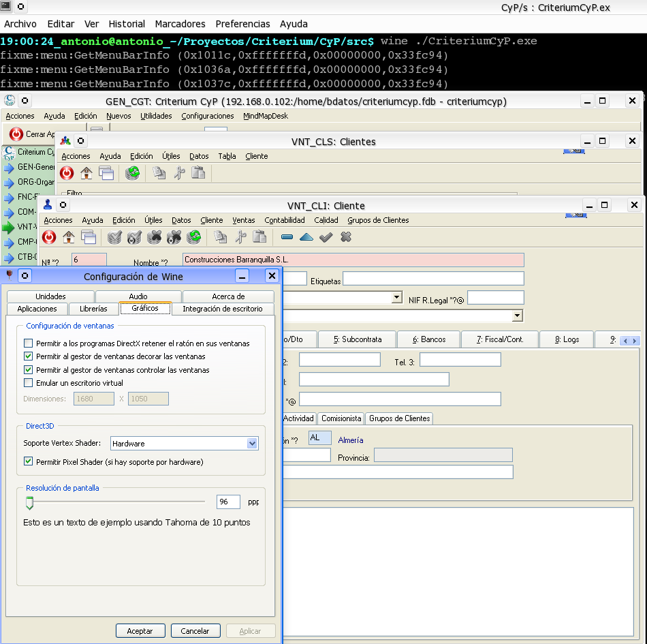647x644 pixels.
Task: Toggle Permitir Pixel Shader checkbox
Action: [29, 461]
